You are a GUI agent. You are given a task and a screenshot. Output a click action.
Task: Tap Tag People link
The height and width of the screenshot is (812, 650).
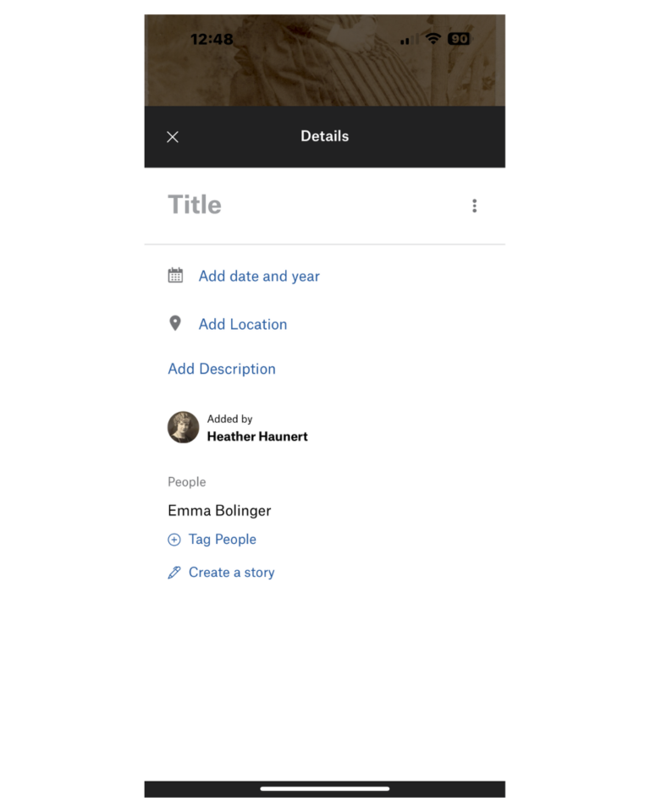tap(223, 539)
